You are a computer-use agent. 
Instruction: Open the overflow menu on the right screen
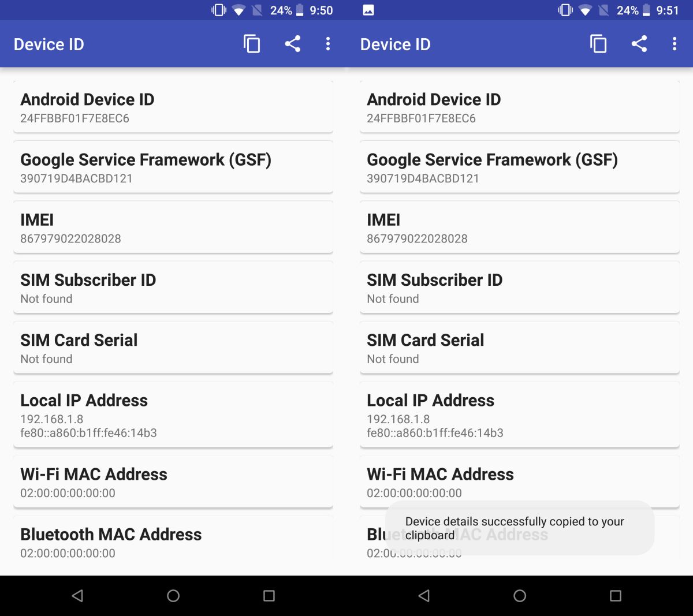point(674,44)
